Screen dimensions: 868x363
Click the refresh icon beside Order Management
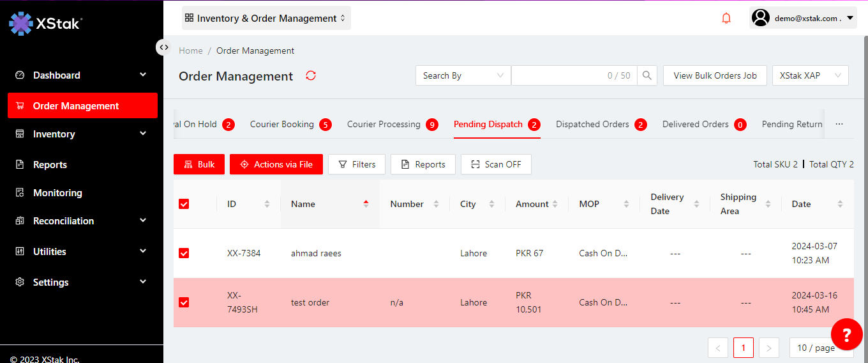point(311,75)
